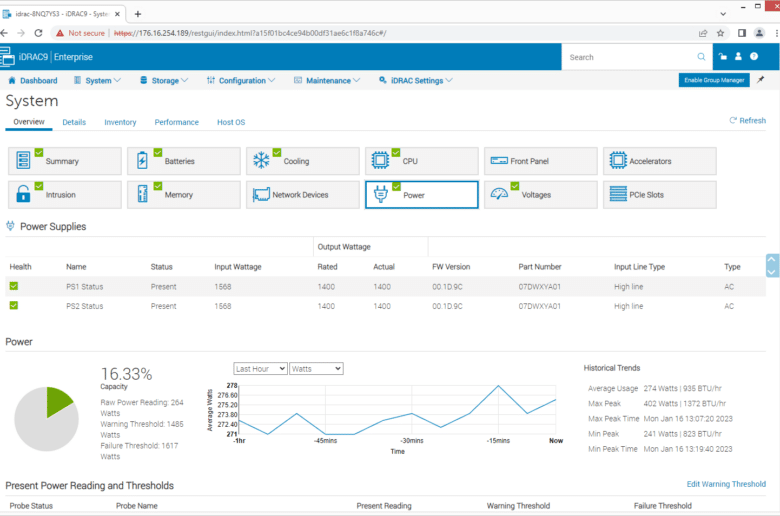This screenshot has width=780, height=516.
Task: Click the PS1 Status name cell
Action: 85,287
